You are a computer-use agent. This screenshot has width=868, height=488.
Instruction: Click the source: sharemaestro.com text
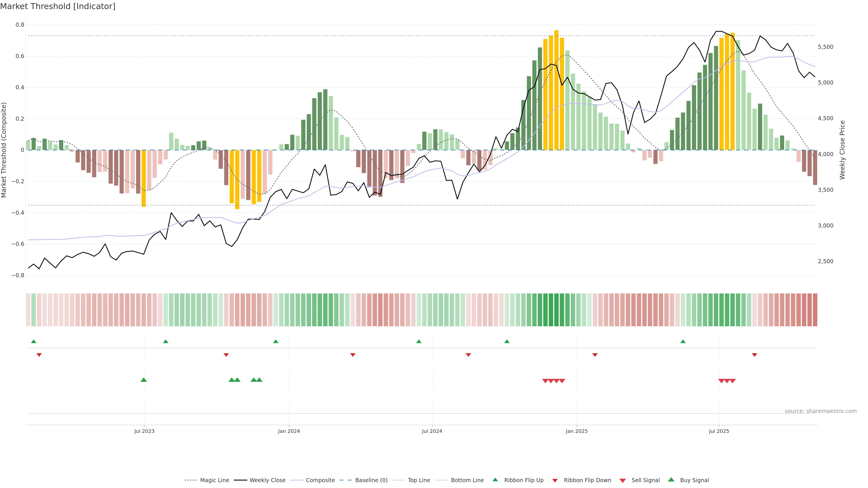821,411
